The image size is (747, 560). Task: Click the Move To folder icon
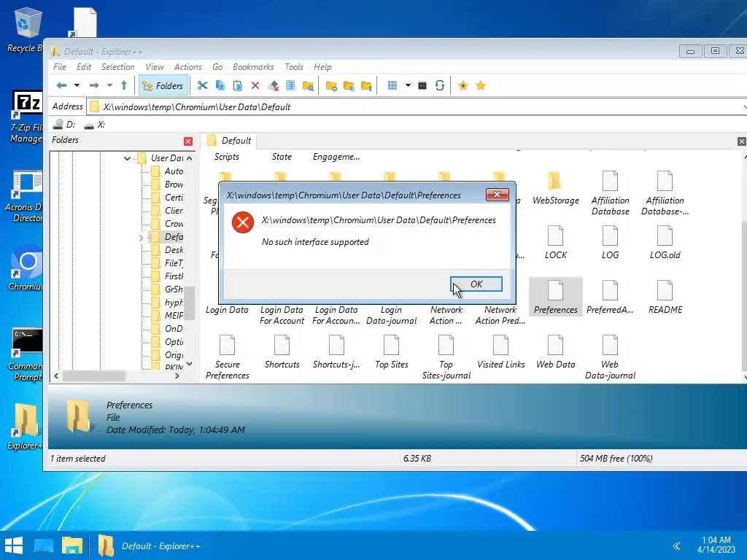coord(366,86)
